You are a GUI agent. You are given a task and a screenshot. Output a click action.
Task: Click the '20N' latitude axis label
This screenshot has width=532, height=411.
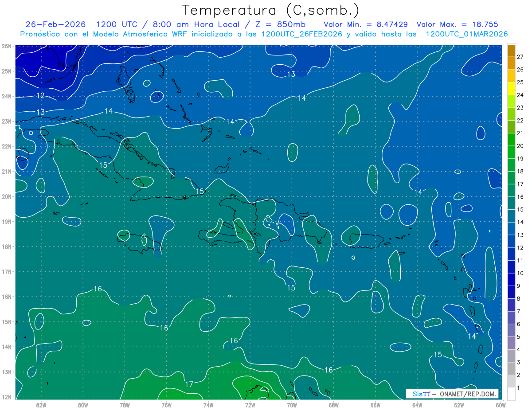click(x=7, y=196)
